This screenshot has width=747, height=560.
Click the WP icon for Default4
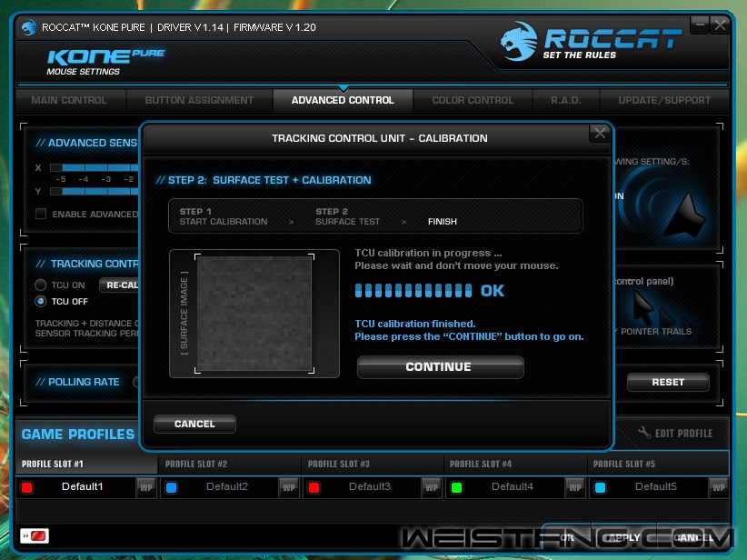pos(574,487)
